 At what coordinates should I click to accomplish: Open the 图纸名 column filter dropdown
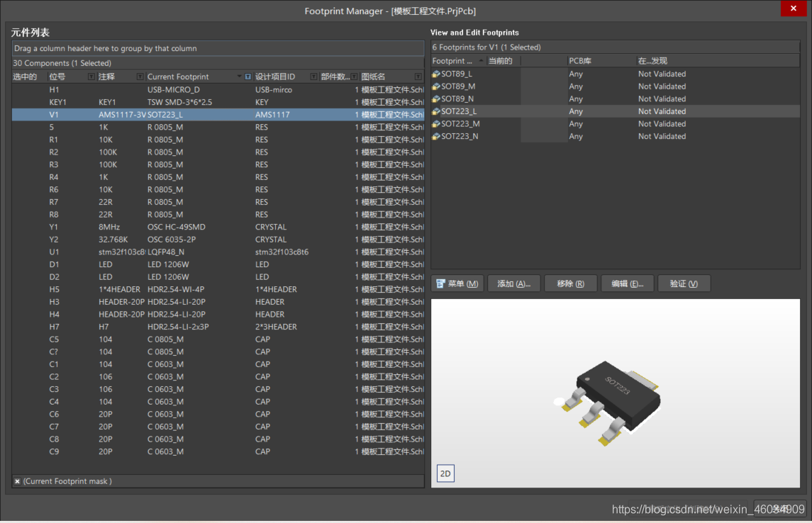418,77
